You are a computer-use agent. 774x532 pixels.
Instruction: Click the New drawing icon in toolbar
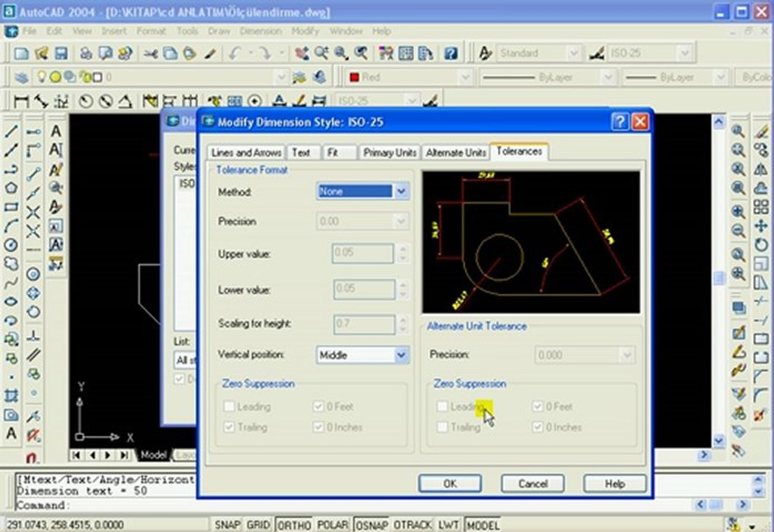[21, 52]
